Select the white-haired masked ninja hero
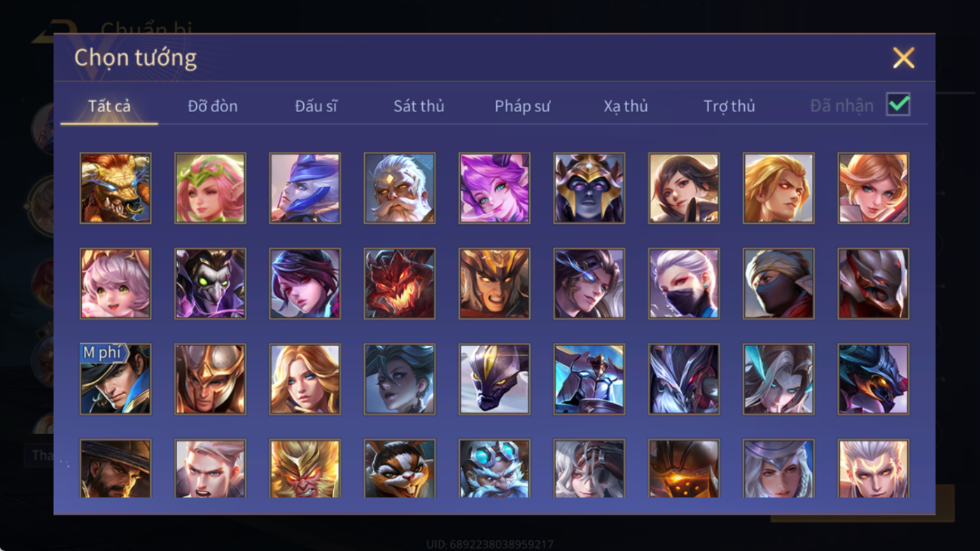The width and height of the screenshot is (980, 551). [684, 284]
